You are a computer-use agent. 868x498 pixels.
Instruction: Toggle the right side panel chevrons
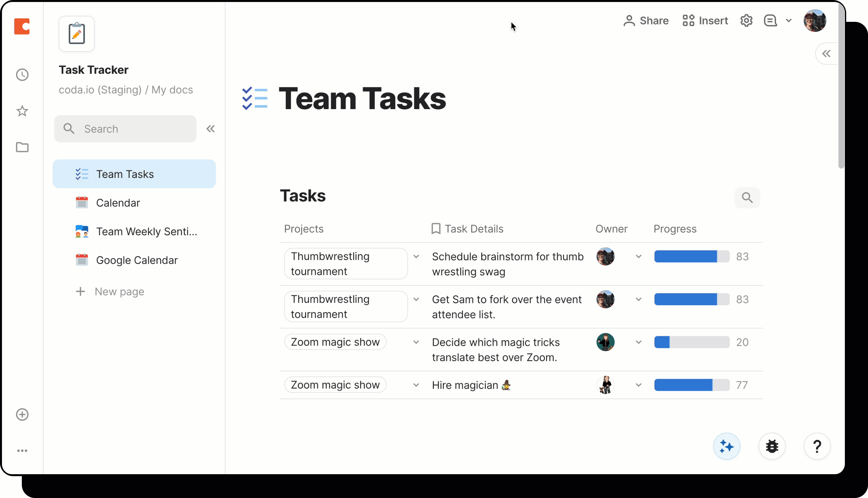click(826, 54)
